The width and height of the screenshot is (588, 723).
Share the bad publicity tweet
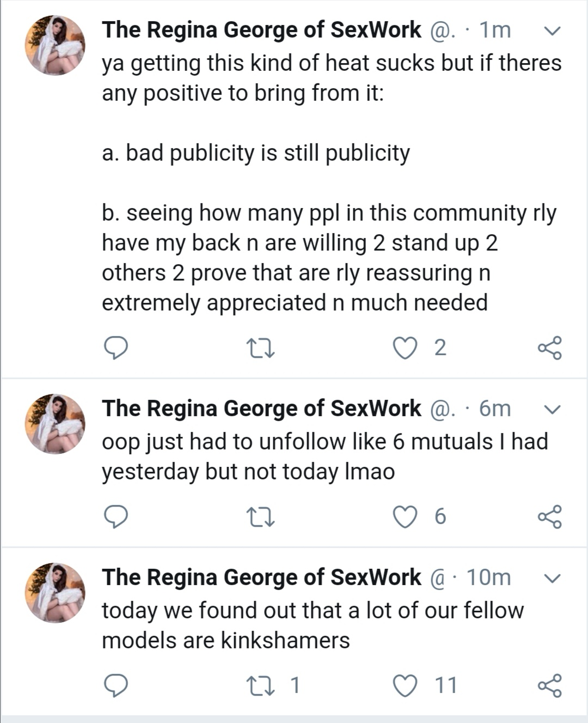pyautogui.click(x=549, y=348)
